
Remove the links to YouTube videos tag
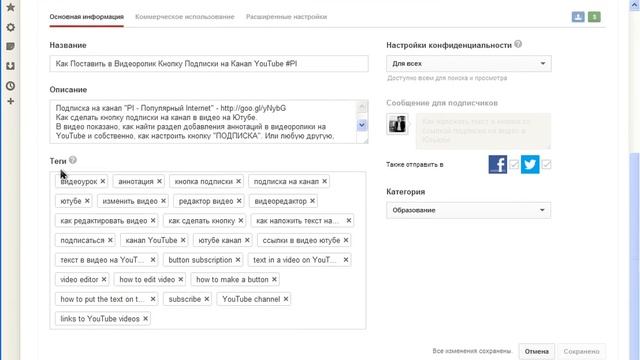(146, 318)
